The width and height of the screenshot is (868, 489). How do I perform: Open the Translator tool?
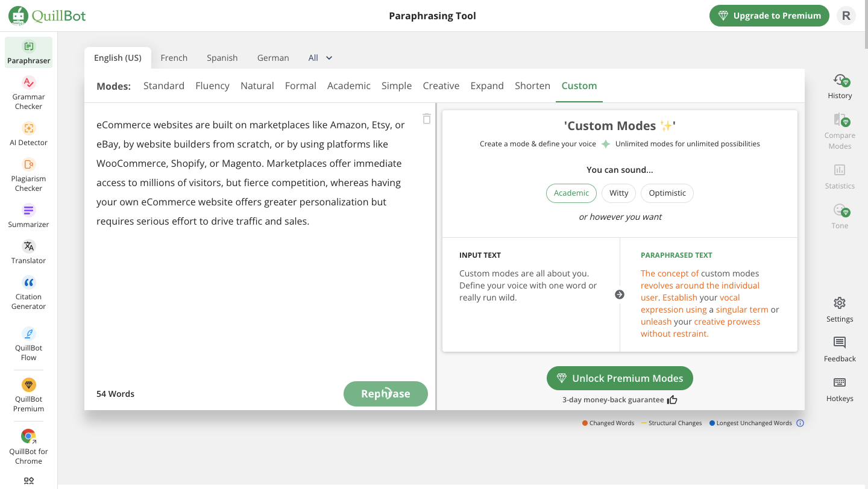(x=28, y=252)
